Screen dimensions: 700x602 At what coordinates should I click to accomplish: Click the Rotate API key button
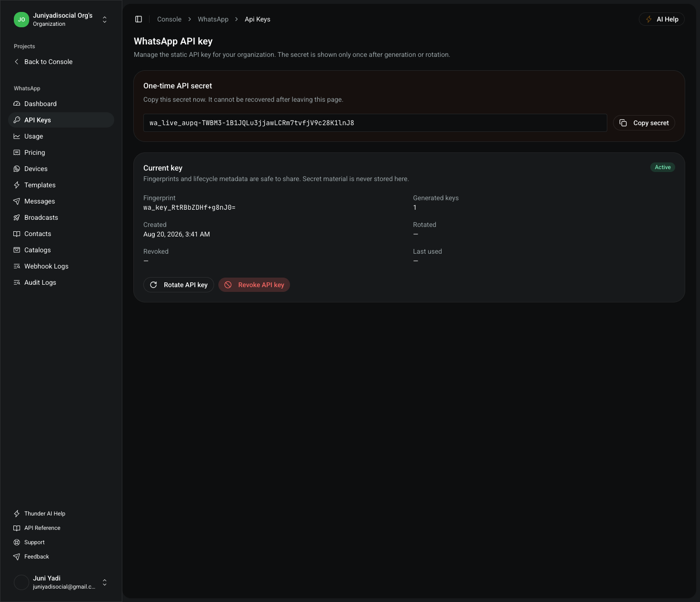(x=179, y=285)
